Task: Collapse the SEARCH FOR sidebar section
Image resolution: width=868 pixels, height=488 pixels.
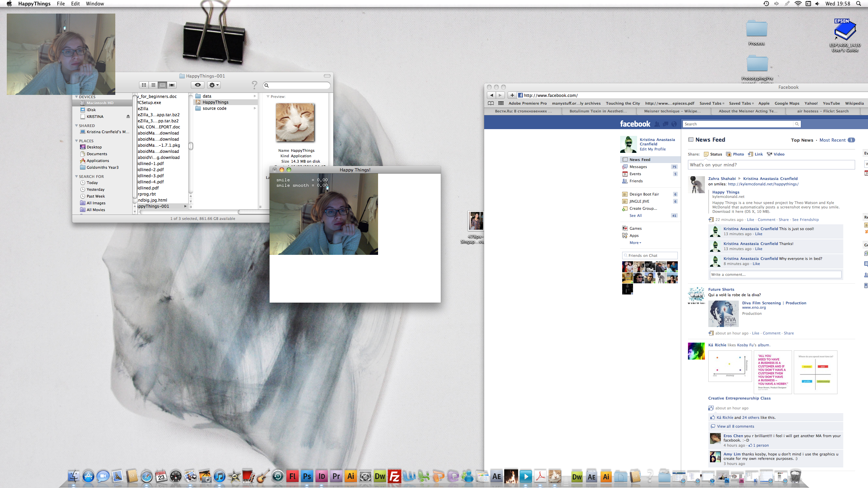Action: (77, 177)
